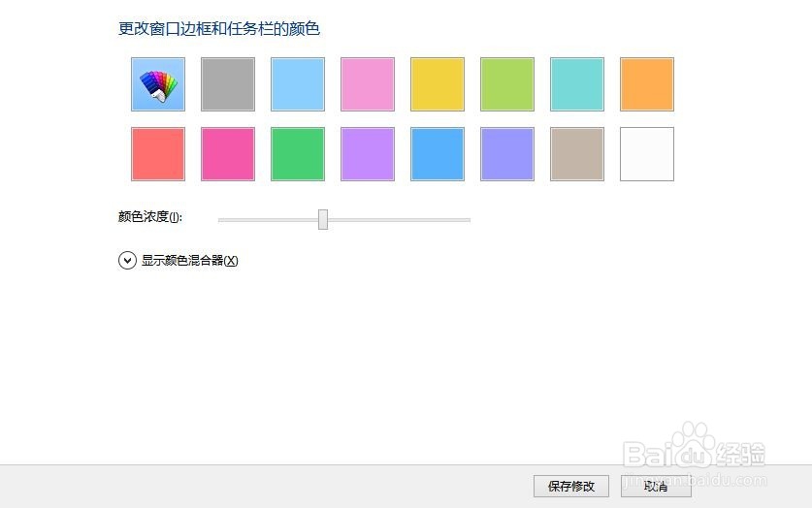Click the 取消 button

656,487
